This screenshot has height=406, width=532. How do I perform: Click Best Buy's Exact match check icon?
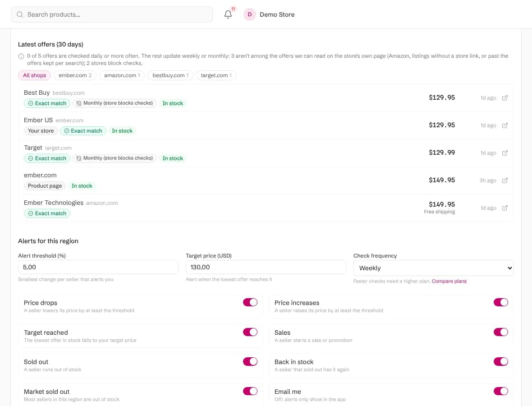click(x=31, y=103)
